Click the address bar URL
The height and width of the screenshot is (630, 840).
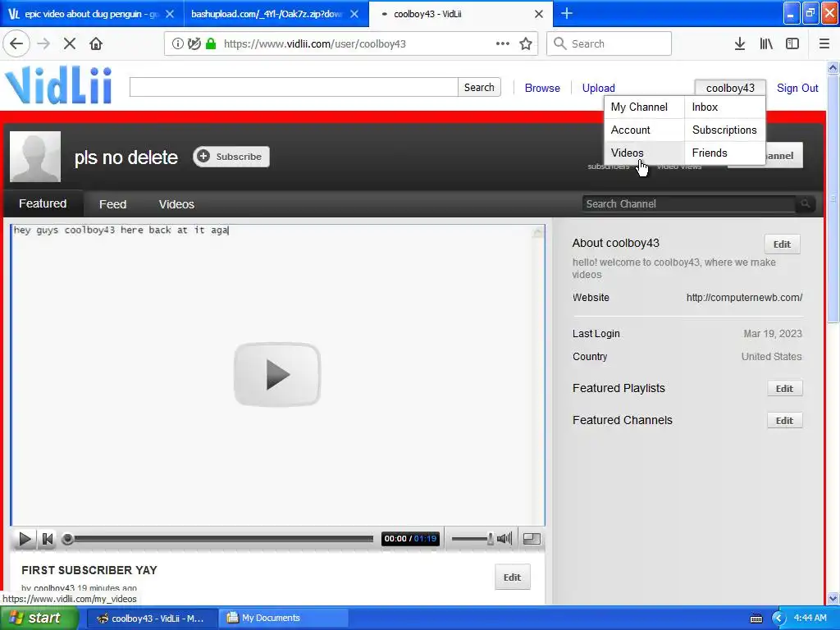tap(314, 43)
